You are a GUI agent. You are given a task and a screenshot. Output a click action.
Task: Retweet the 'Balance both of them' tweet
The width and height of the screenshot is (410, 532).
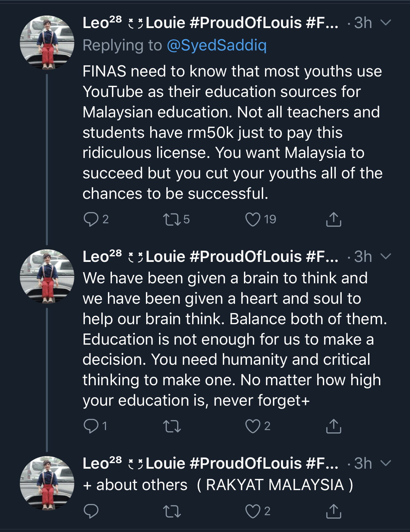(x=172, y=426)
